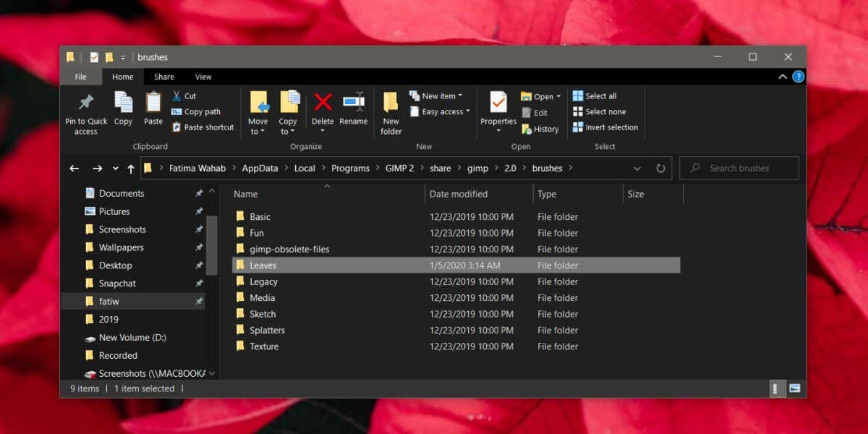Click share in the address path
The image size is (868, 434).
440,169
